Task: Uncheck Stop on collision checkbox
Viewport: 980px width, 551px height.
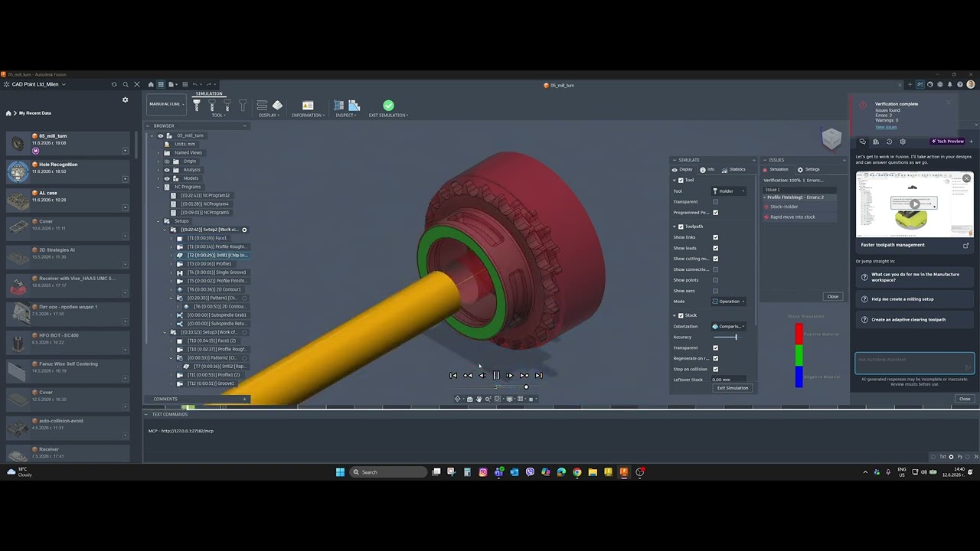Action: [x=715, y=369]
